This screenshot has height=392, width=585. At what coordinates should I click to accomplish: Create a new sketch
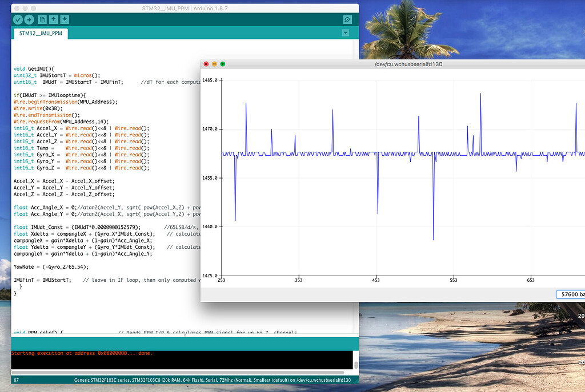click(x=42, y=19)
